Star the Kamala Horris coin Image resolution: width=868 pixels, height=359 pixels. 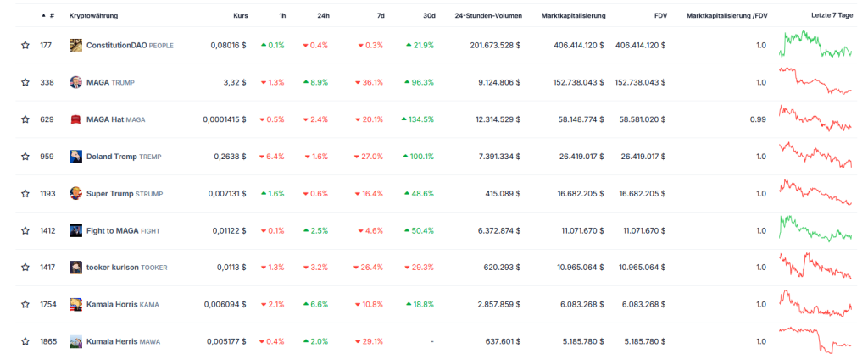click(25, 305)
